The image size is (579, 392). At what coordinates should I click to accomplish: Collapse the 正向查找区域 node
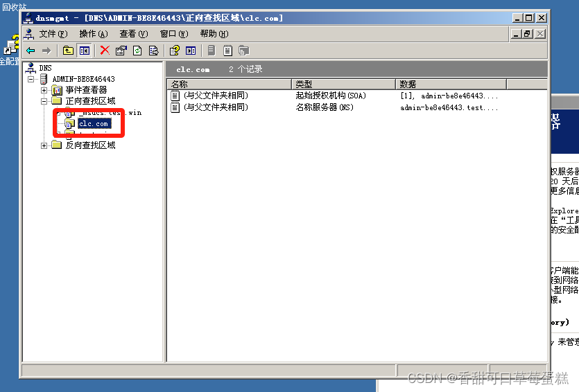44,101
